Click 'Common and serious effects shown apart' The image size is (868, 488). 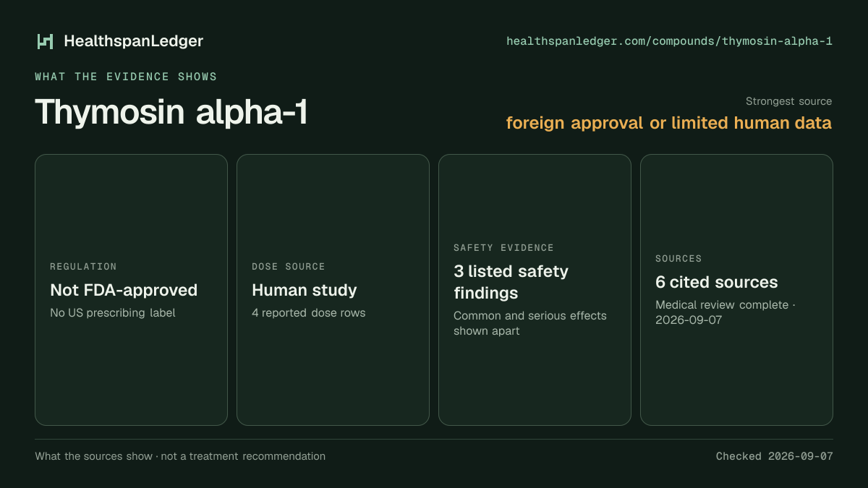coord(530,323)
